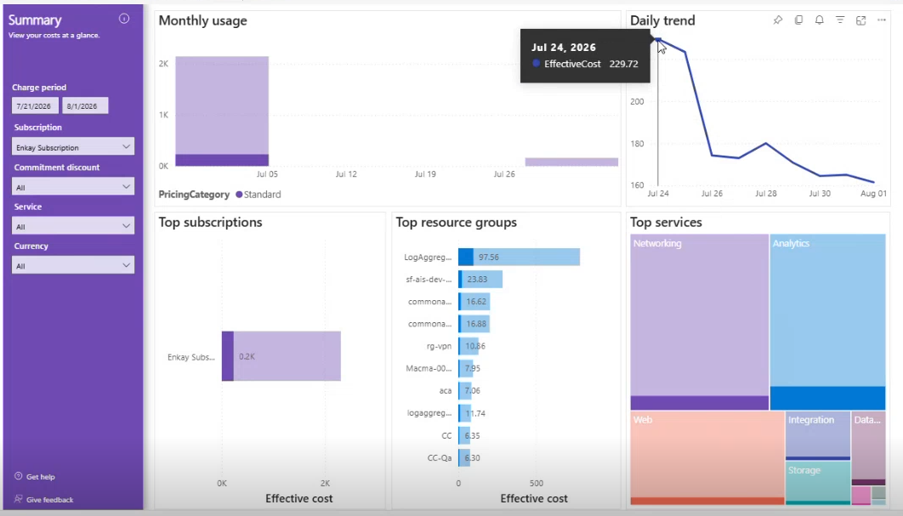
Task: Click the LogAggreg... row label
Action: 428,257
